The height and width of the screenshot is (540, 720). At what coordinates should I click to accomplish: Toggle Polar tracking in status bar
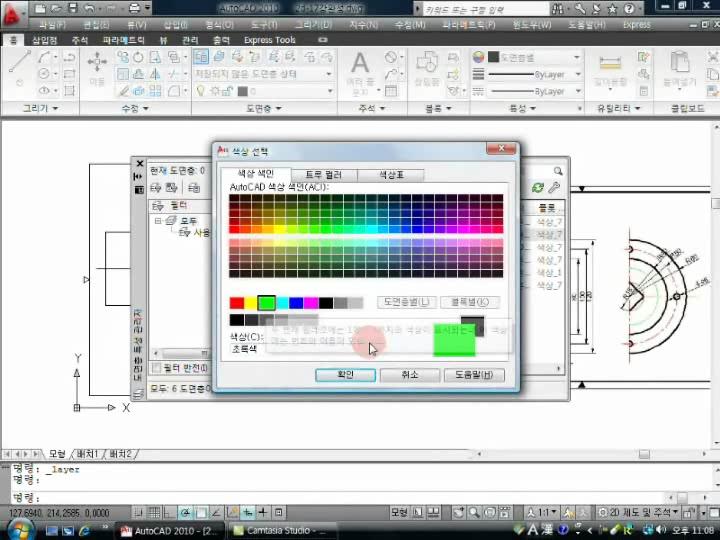click(185, 512)
